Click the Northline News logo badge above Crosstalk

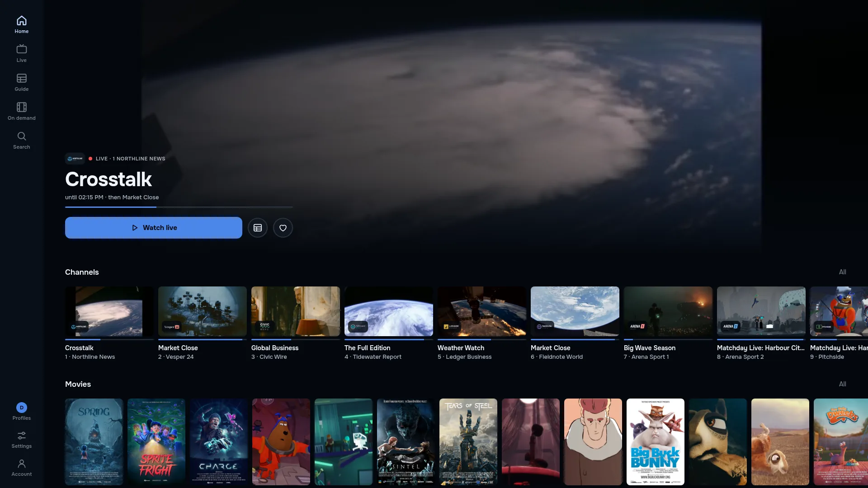75,159
